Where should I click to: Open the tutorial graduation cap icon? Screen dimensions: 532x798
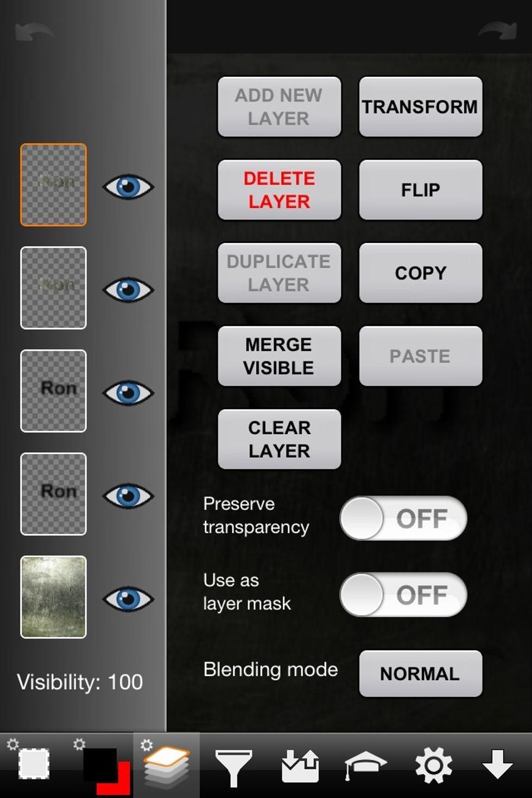point(366,765)
